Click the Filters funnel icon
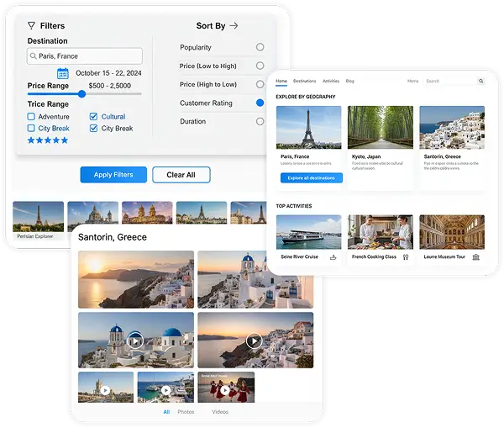 (31, 25)
